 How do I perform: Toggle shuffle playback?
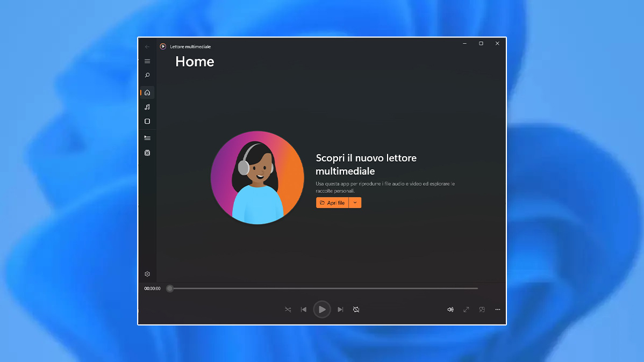click(x=288, y=309)
